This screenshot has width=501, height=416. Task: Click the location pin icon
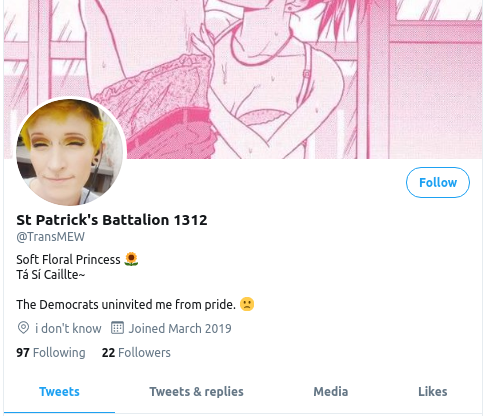[23, 328]
